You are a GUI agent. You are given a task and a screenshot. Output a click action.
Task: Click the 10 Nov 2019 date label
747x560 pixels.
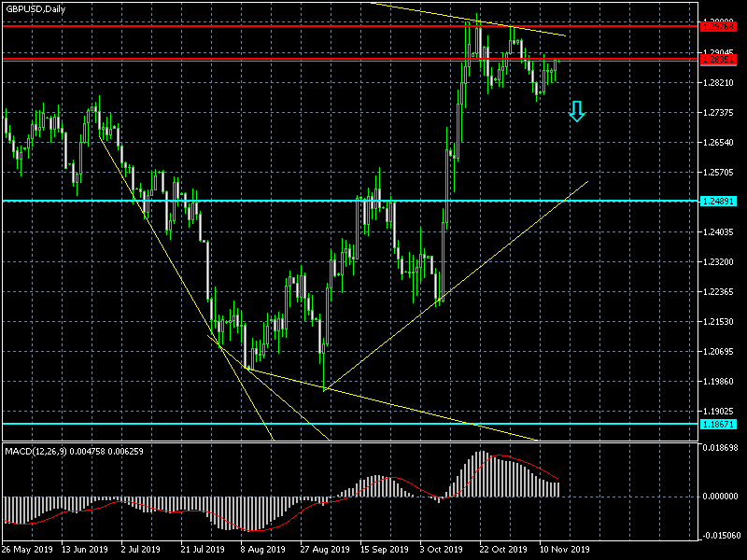564,550
